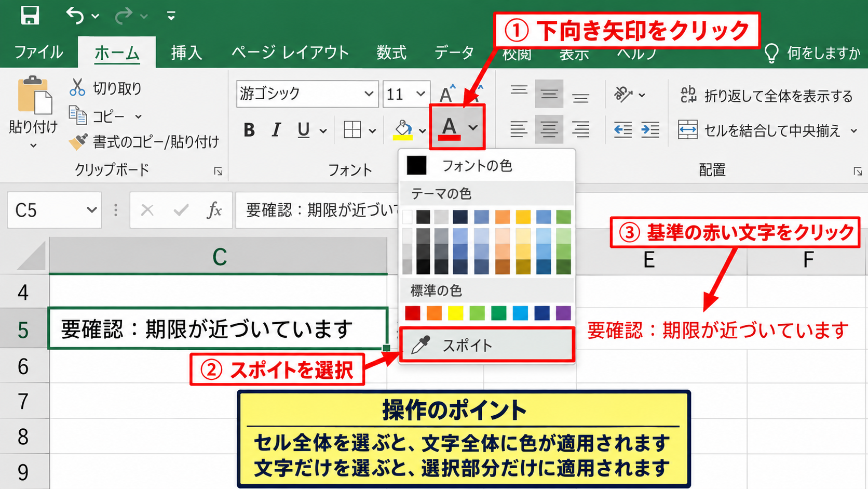The height and width of the screenshot is (489, 868).
Task: Click the orientation angled-text icon
Action: point(623,94)
